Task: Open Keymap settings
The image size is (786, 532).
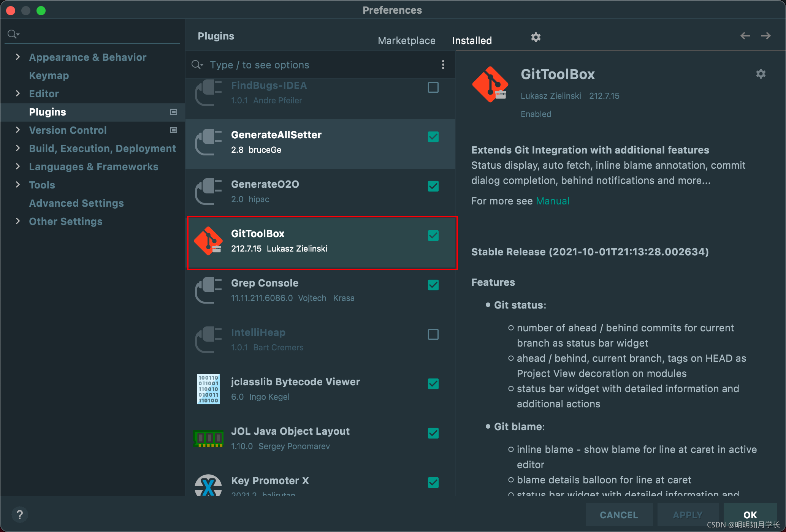Action: coord(49,75)
